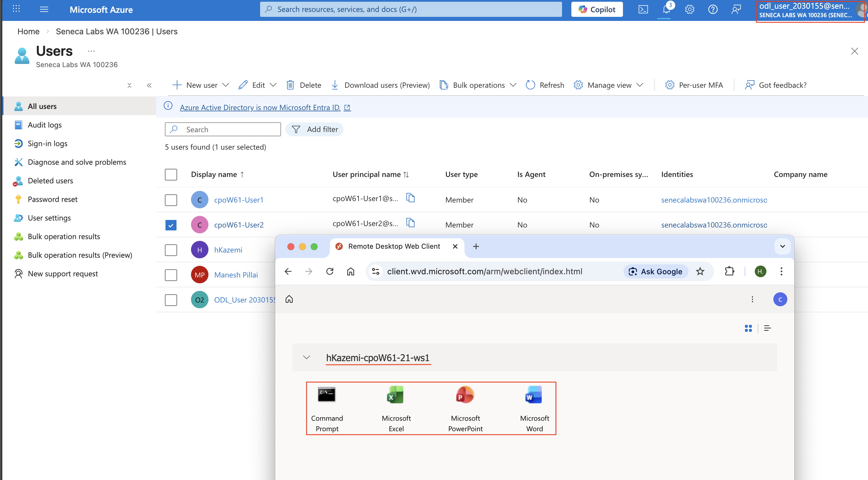Open the cpoW61-User2 user link
This screenshot has width=868, height=480.
tap(239, 225)
